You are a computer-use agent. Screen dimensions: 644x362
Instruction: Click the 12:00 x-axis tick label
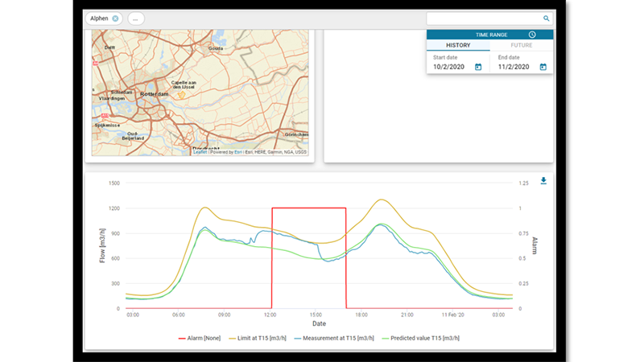click(x=270, y=315)
